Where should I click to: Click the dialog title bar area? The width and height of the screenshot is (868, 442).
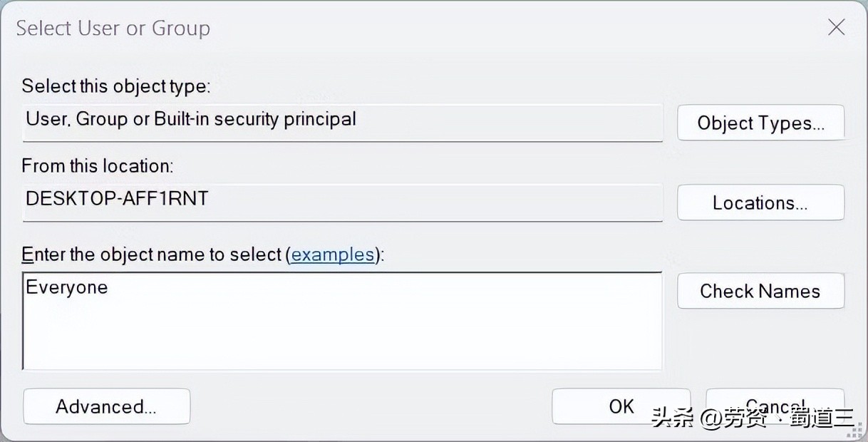428,27
